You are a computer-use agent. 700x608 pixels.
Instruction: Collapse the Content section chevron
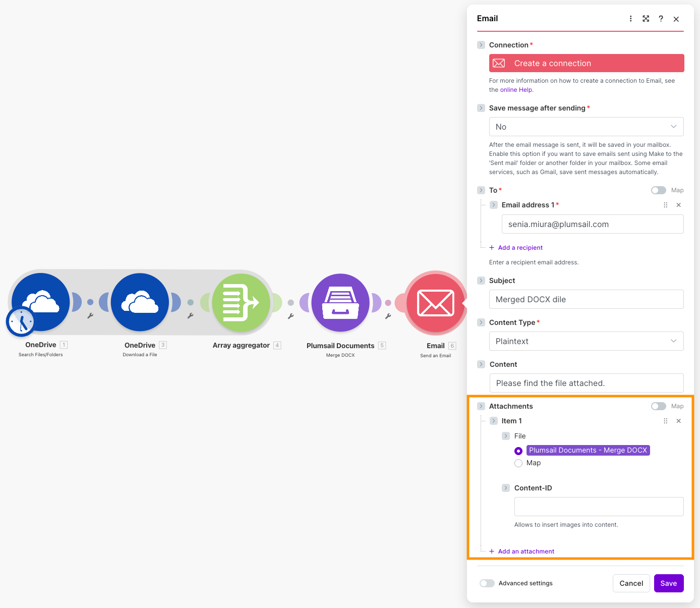(481, 364)
